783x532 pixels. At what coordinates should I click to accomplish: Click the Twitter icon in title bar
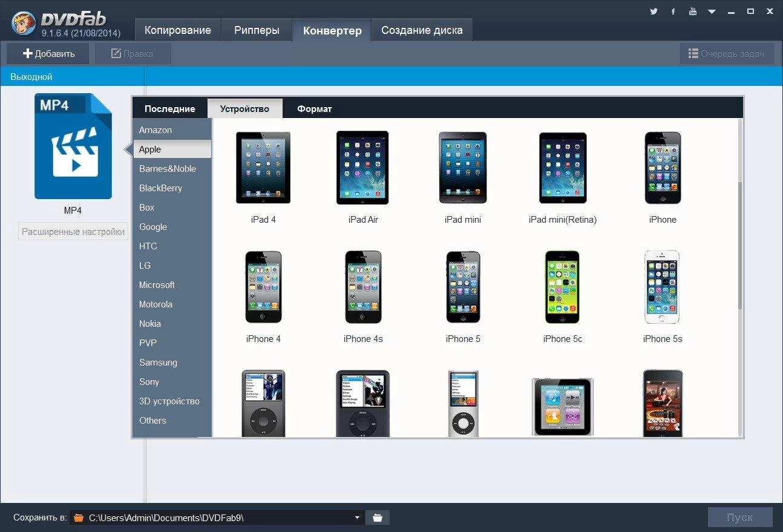click(654, 11)
